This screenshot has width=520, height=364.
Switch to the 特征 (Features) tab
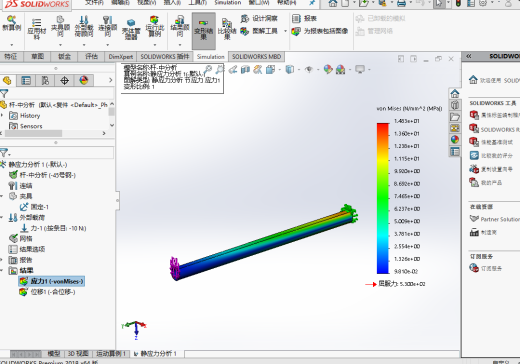click(x=11, y=57)
